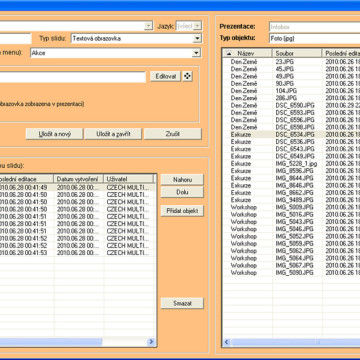Viewport: 360px width, 360px height.
Task: Sort by Datum vytvoření column header
Action: coord(79,179)
